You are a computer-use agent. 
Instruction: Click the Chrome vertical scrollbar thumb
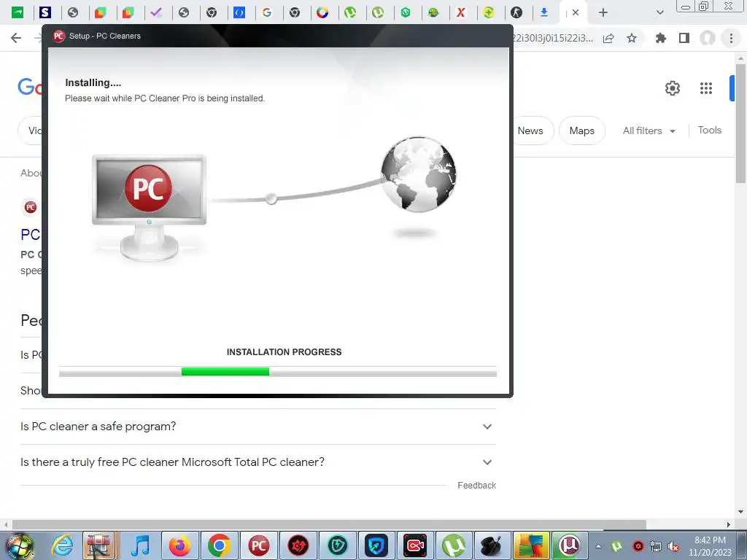(740, 122)
